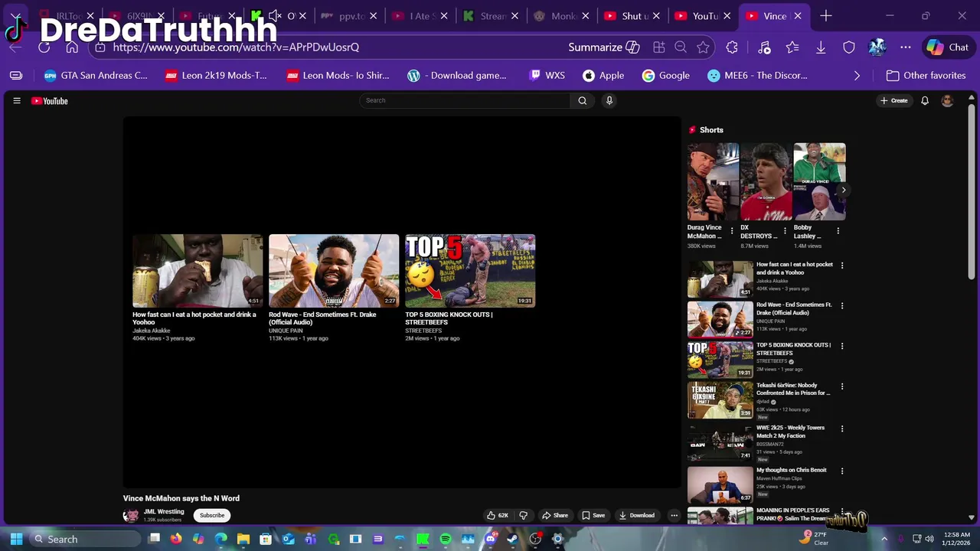980x551 pixels.
Task: Open the YouTube account avatar menu
Action: [x=947, y=100]
